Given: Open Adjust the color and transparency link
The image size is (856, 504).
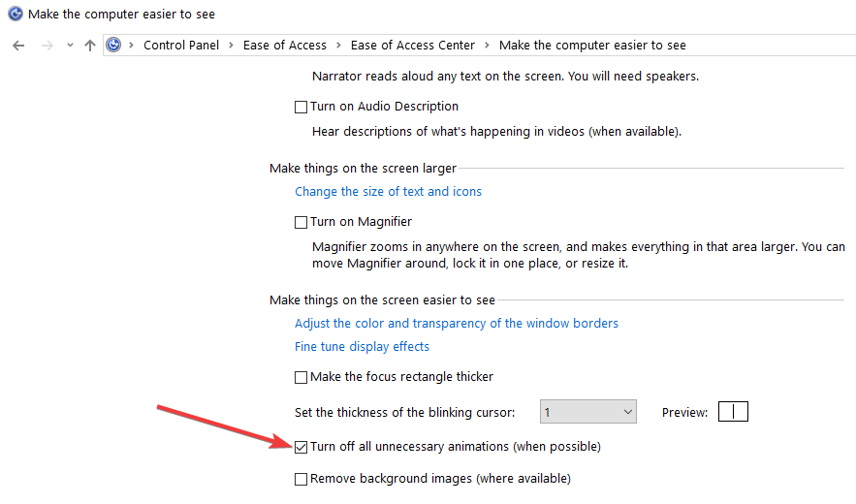Looking at the screenshot, I should coord(457,324).
